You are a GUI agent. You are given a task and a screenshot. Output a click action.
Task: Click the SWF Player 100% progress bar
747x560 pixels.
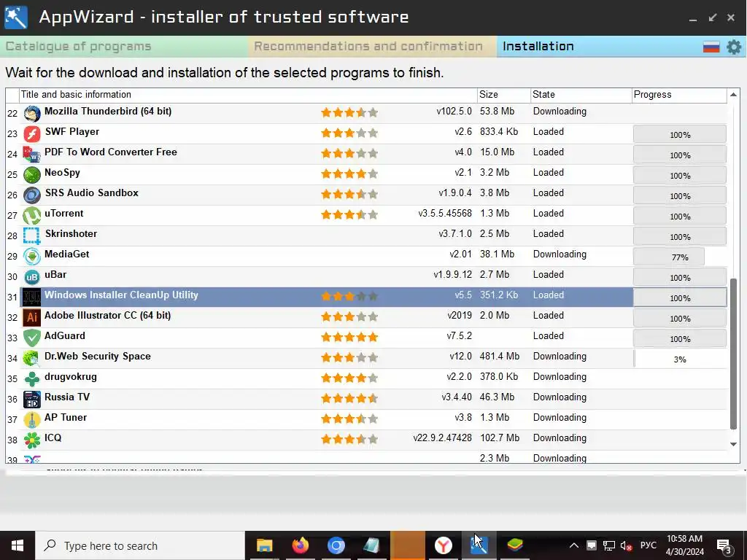click(680, 135)
